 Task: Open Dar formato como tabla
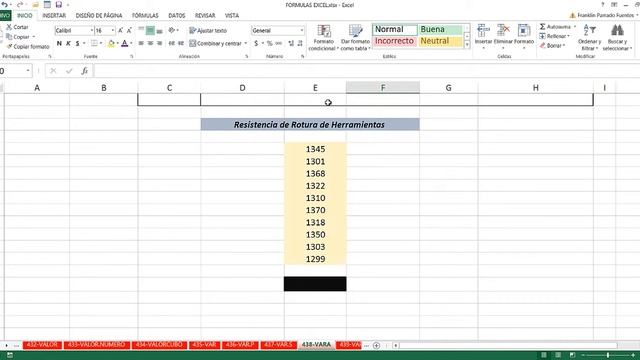pyautogui.click(x=355, y=38)
